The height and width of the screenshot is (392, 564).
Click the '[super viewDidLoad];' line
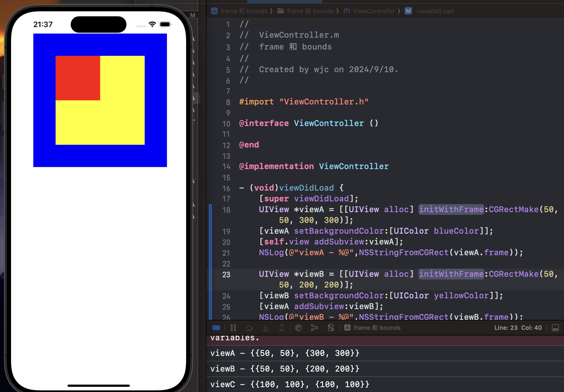(309, 199)
